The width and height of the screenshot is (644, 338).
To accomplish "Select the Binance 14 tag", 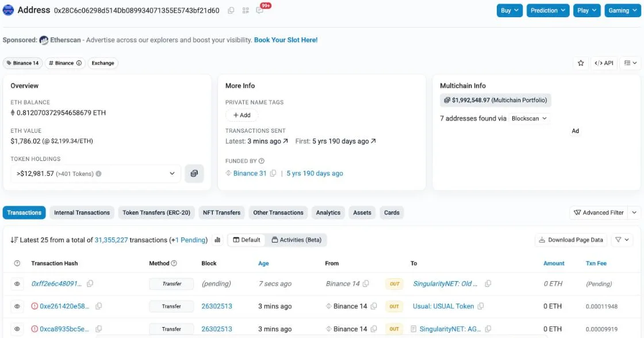I will (x=22, y=63).
